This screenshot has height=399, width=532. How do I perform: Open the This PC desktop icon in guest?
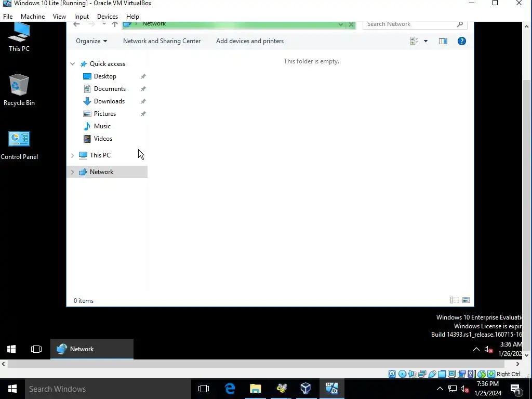pos(19,37)
